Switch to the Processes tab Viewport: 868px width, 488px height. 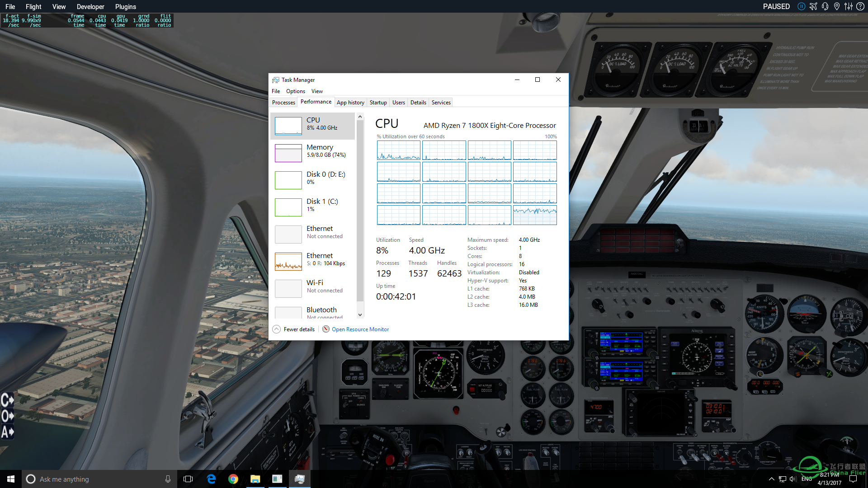pyautogui.click(x=283, y=103)
